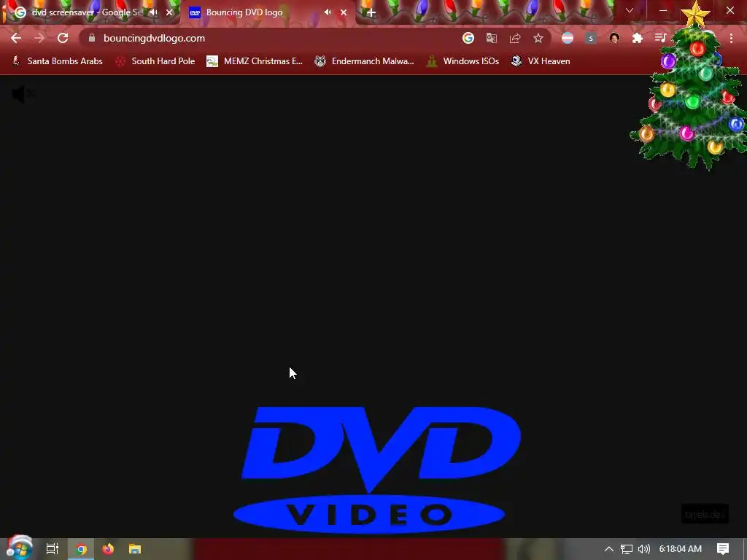Click the gray 's' extension icon
This screenshot has width=747, height=560.
click(591, 38)
